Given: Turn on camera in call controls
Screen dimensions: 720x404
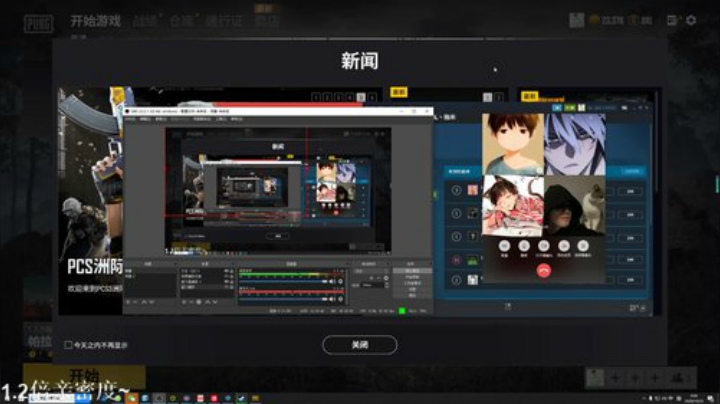Looking at the screenshot, I should (x=544, y=246).
